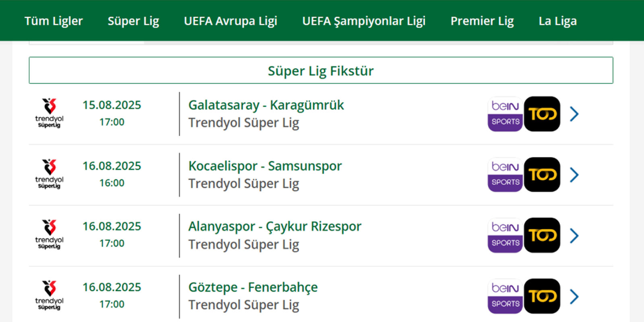Open the Göztepe - Fenerbahçe match link

[253, 287]
